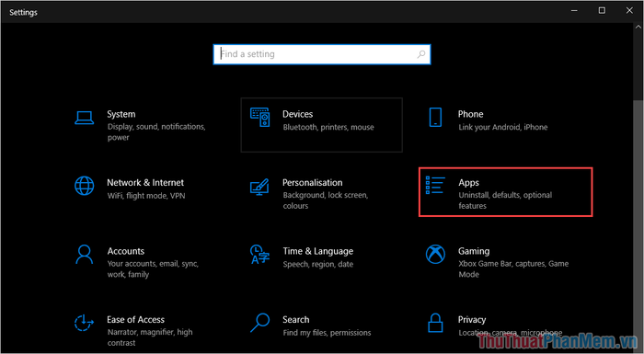Choose the Apps title
Screen dimensions: 644x354
pyautogui.click(x=468, y=183)
